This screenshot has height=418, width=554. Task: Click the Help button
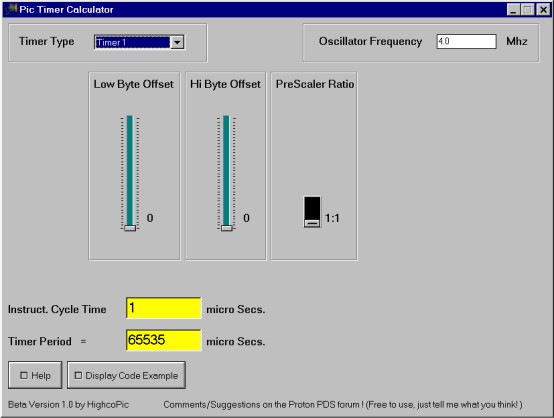35,375
